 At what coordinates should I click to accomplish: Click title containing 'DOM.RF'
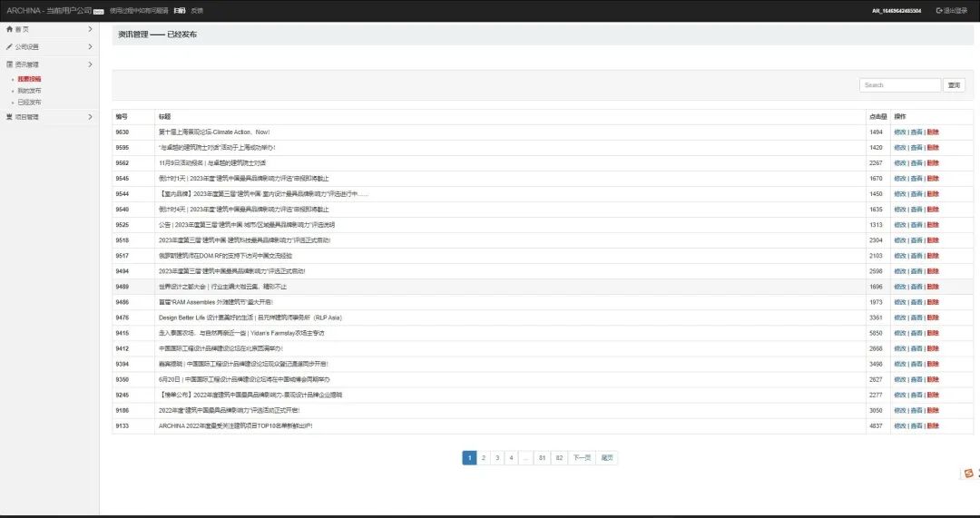point(225,256)
